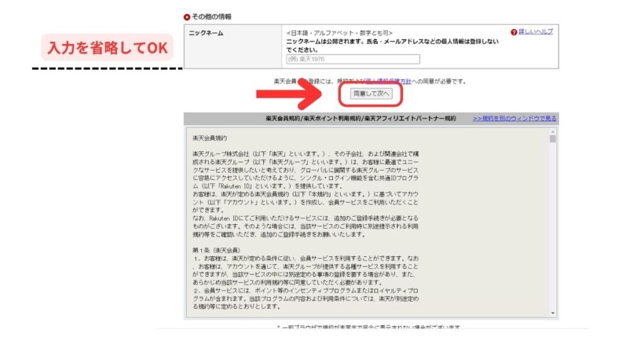Open the 詳しいヘルプ link

click(536, 31)
